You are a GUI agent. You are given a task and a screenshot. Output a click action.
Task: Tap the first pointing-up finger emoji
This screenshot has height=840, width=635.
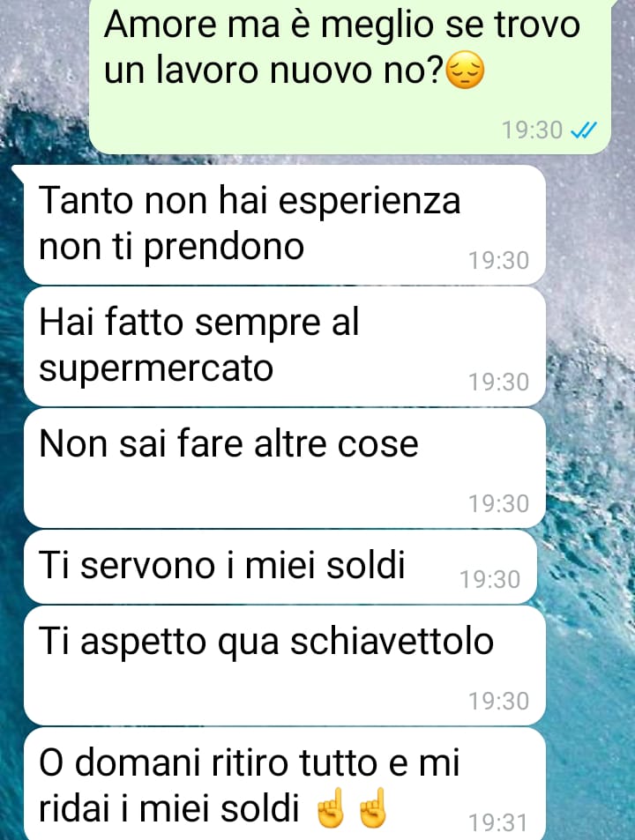pos(331,807)
